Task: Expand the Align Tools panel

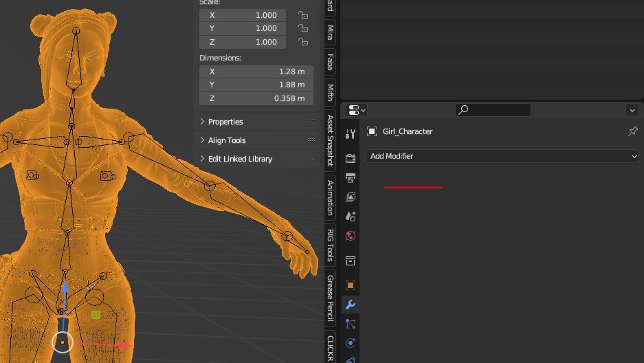Action: pos(227,140)
